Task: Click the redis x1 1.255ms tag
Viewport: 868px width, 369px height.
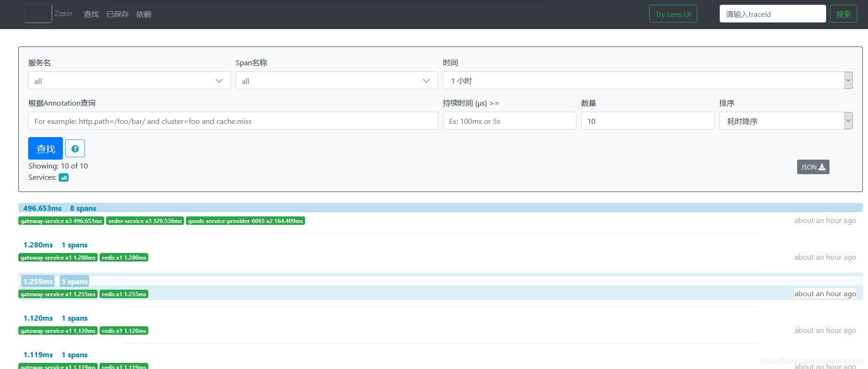Action: tap(124, 294)
